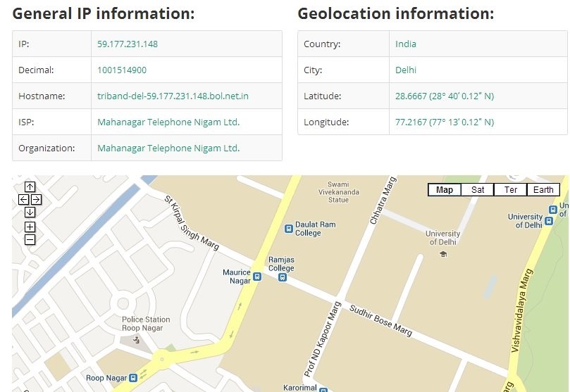Click the Ramjas College map label

click(x=281, y=264)
